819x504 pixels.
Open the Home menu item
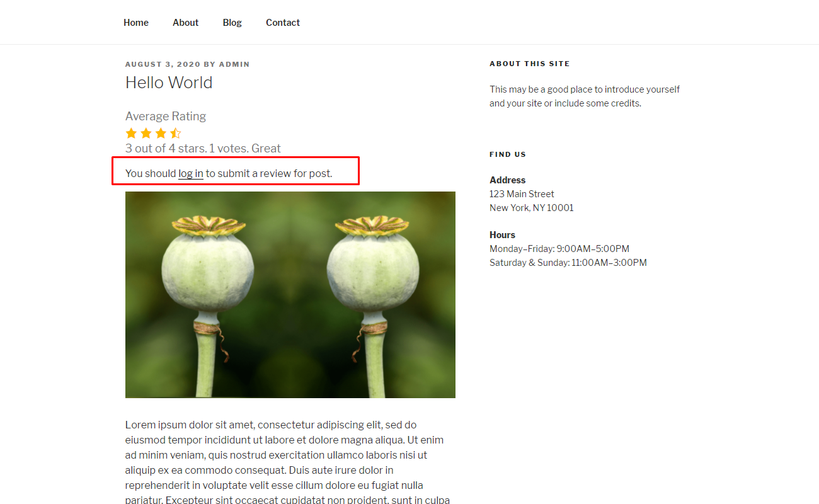click(x=136, y=23)
